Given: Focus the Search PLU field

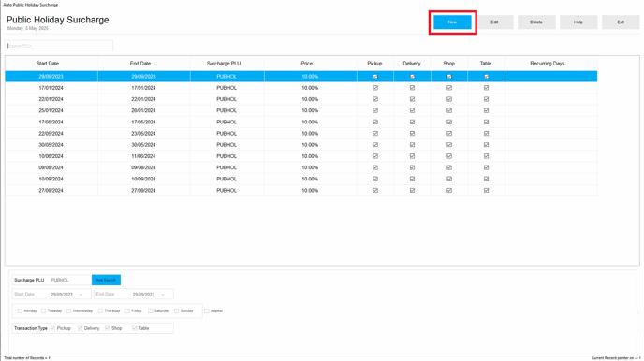Looking at the screenshot, I should (59, 46).
